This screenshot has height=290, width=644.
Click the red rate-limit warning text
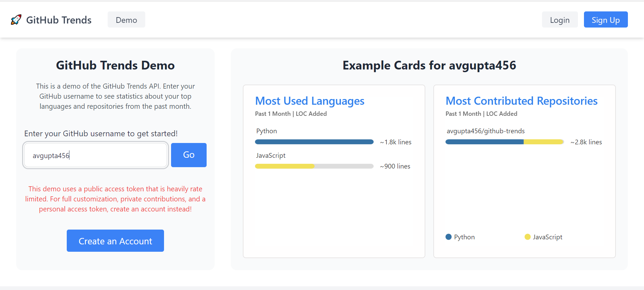point(115,199)
